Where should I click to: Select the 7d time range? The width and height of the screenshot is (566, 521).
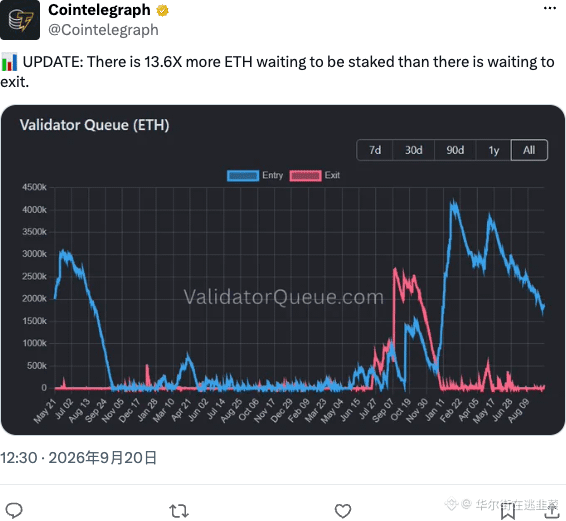point(375,150)
